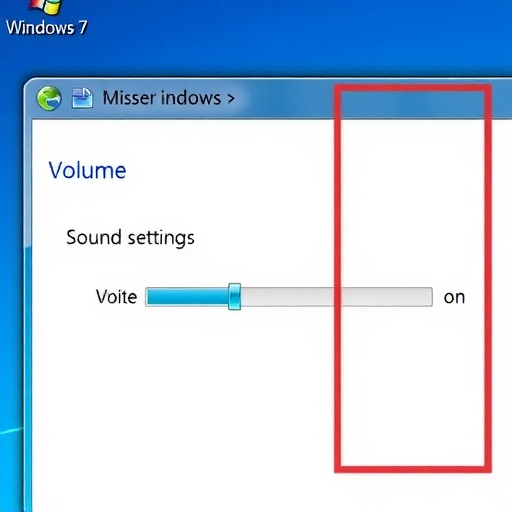
Task: Click the volume slider thumb handle
Action: point(234,297)
